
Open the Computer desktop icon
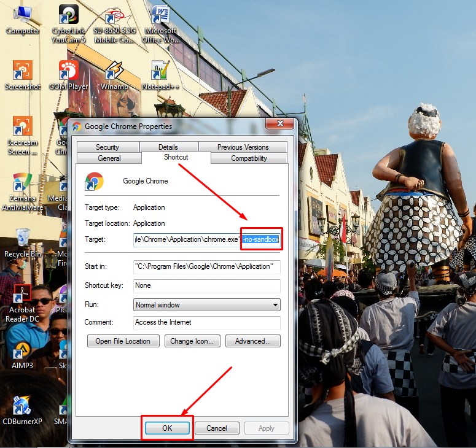coord(23,21)
